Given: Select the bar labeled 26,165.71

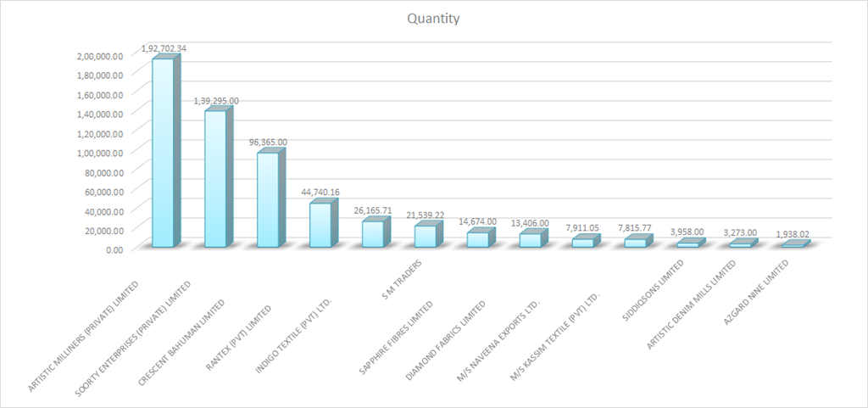Looking at the screenshot, I should (x=376, y=232).
